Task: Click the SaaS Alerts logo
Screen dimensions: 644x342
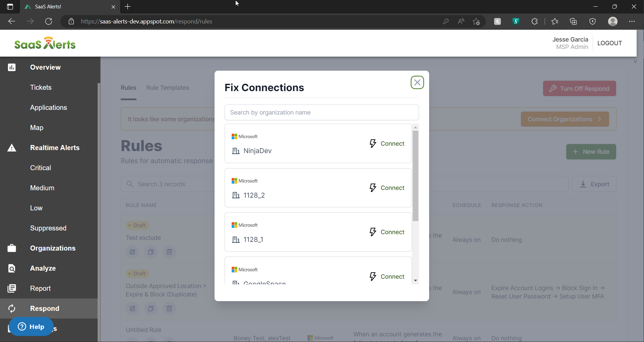Action: tap(45, 43)
